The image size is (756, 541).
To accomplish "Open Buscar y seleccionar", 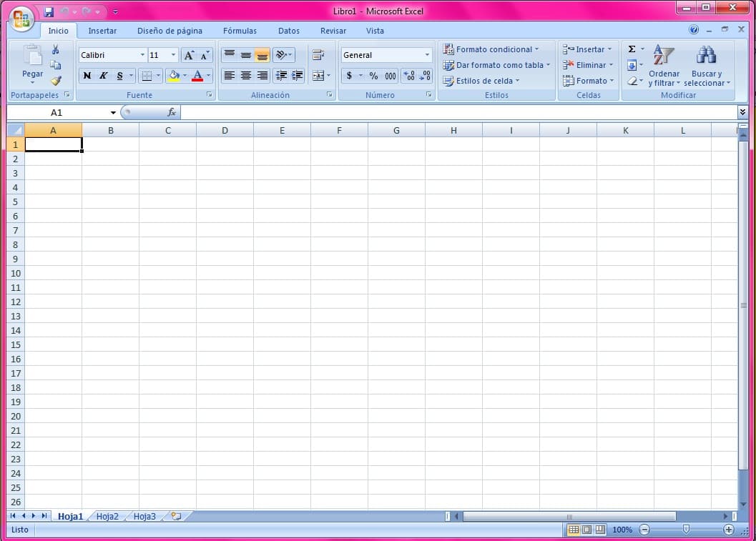I will click(707, 66).
